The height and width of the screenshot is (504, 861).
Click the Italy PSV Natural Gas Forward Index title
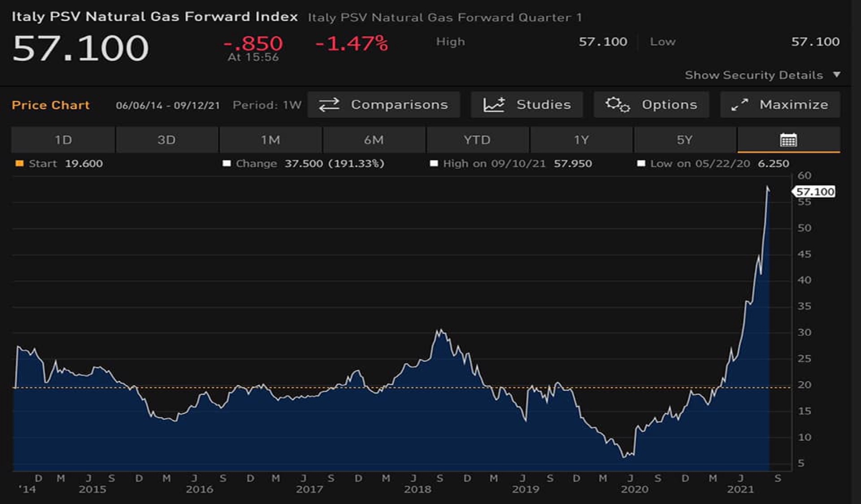155,17
